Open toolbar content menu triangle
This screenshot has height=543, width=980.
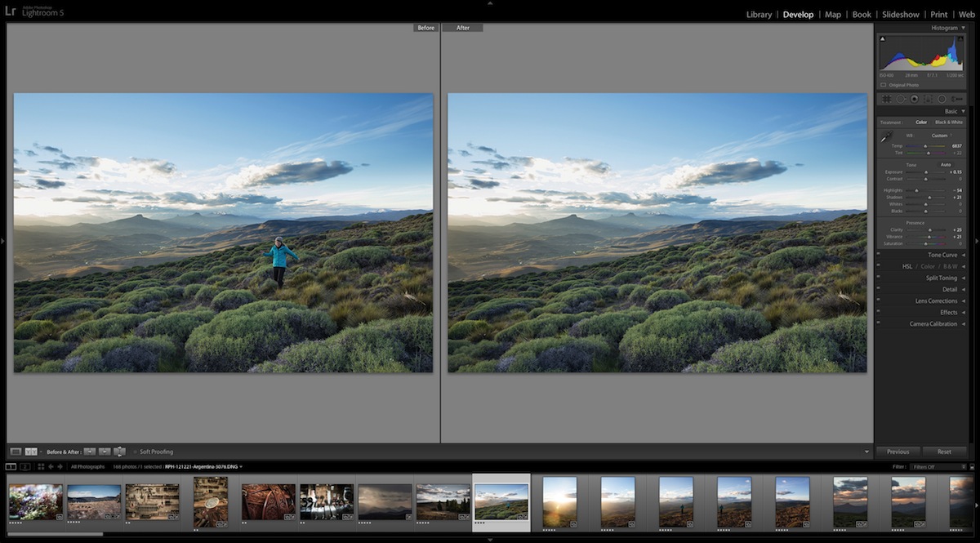(867, 452)
